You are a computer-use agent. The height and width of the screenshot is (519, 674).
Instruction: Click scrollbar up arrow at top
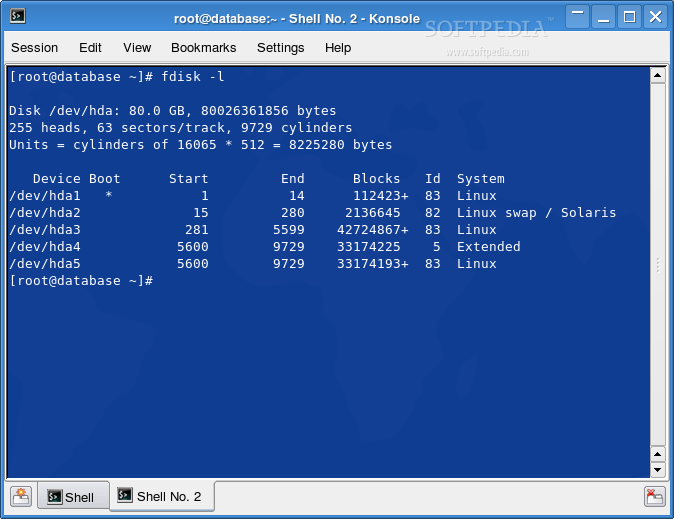[658, 75]
